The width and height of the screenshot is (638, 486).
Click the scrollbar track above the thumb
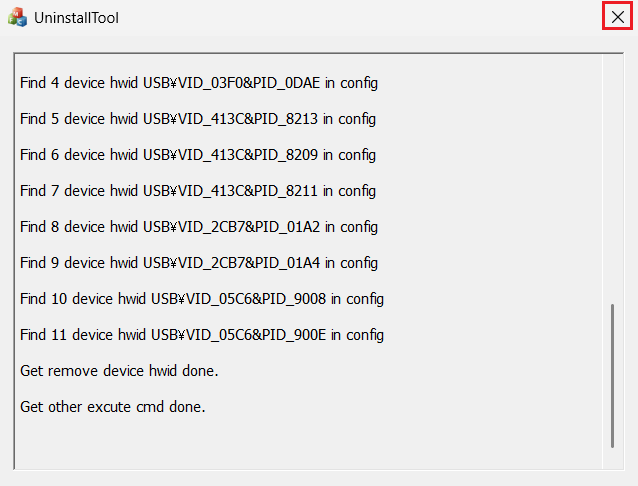(x=613, y=180)
